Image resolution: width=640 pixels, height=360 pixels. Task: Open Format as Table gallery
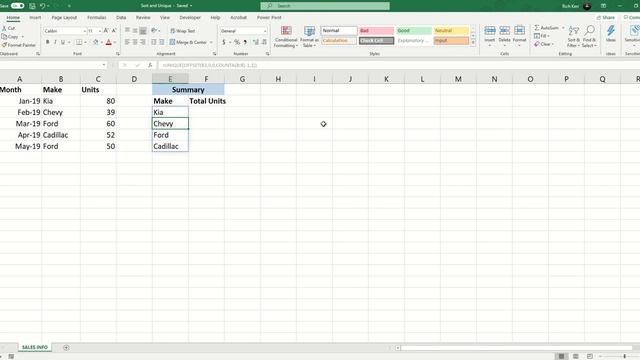(x=309, y=37)
